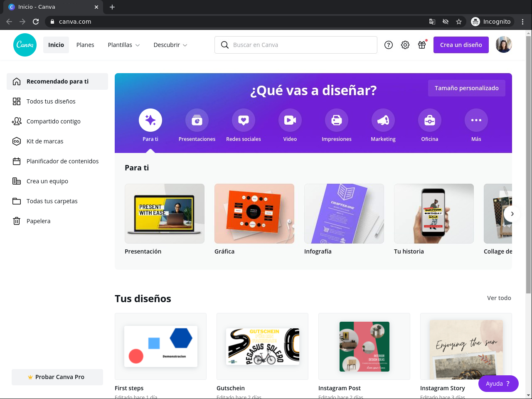Expand the Plantillas dropdown menu

coord(124,45)
